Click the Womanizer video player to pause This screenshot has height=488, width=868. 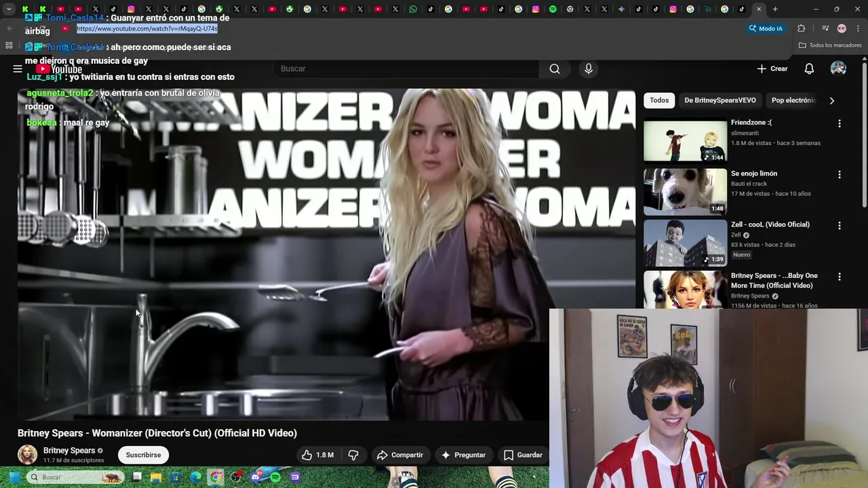click(x=326, y=254)
